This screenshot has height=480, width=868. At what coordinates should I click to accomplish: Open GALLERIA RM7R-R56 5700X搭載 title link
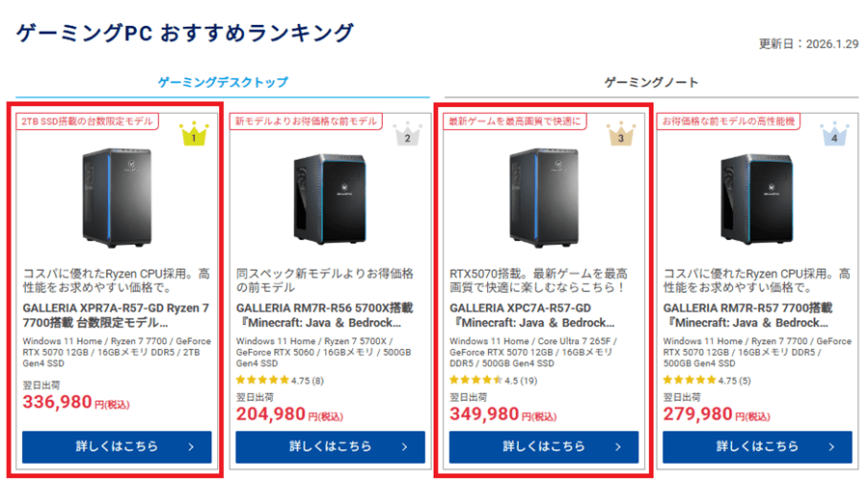[329, 314]
